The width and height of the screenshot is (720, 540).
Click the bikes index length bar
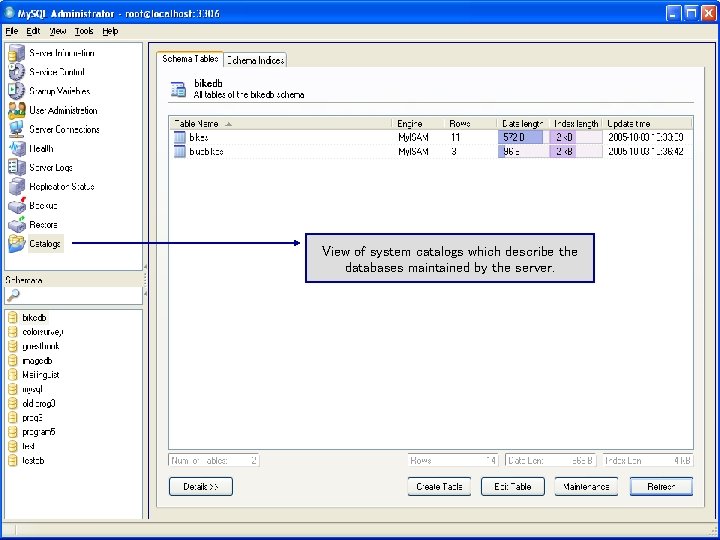coord(576,137)
